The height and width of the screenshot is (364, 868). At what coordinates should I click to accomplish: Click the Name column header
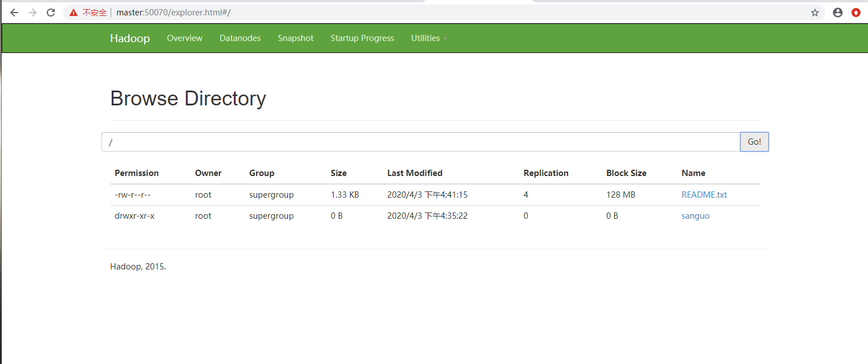click(693, 173)
